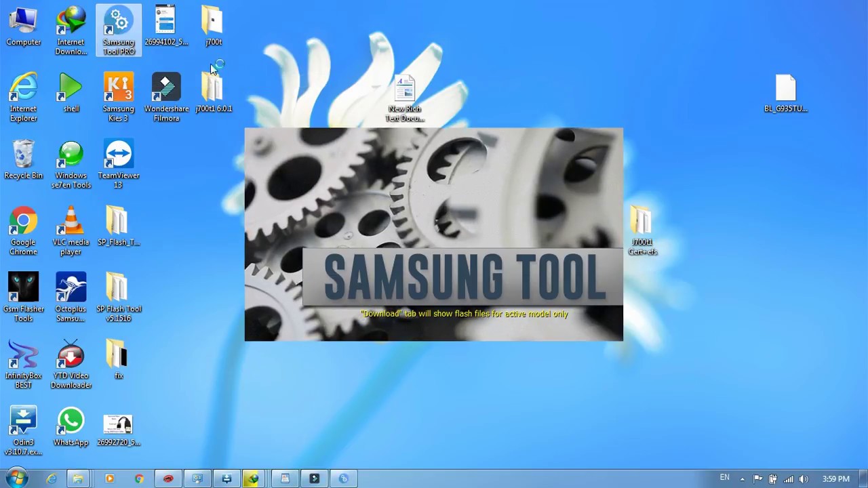Switch to Filmora taskbar button
The width and height of the screenshot is (868, 488).
click(314, 479)
